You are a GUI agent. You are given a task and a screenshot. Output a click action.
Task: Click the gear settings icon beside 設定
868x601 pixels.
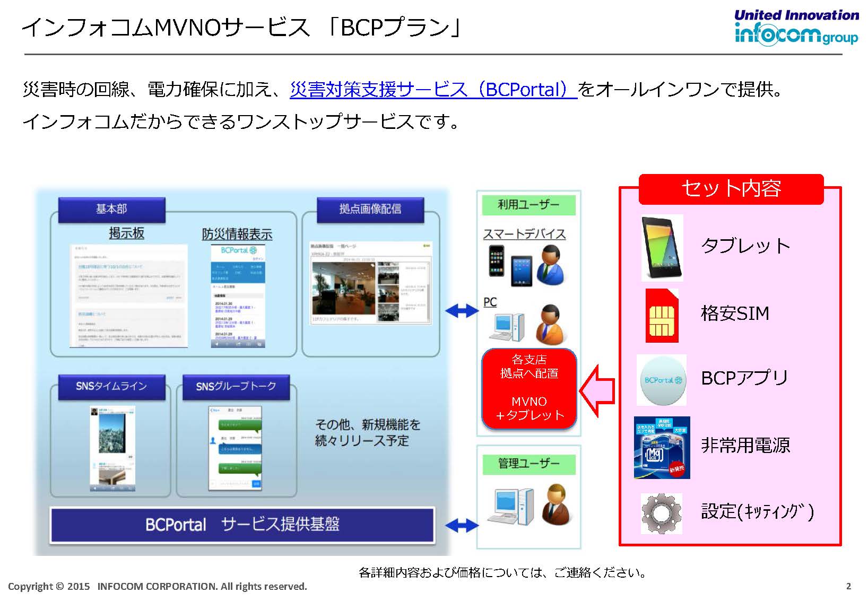(662, 513)
